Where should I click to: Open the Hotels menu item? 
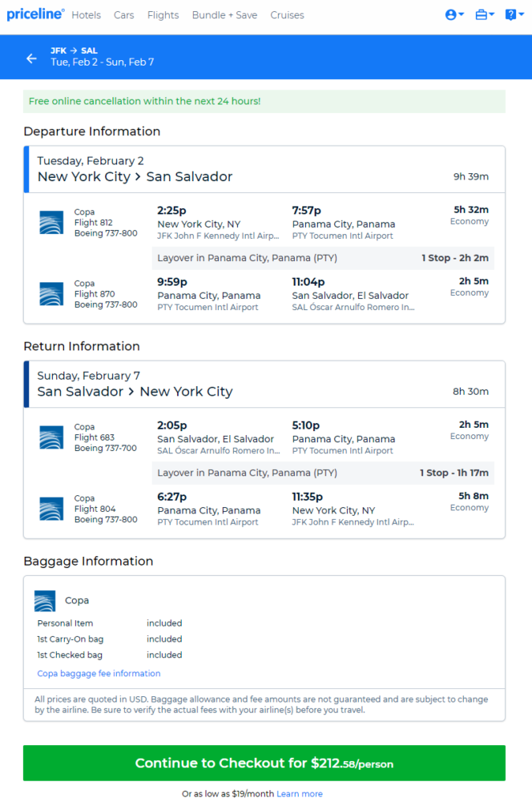[86, 15]
